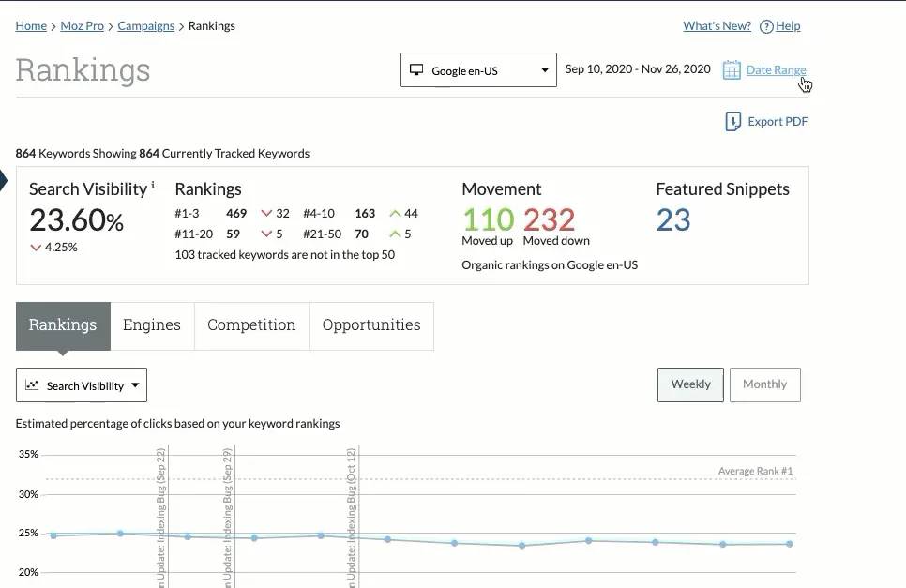
Task: Click the green up arrow beside 44
Action: pyautogui.click(x=395, y=214)
